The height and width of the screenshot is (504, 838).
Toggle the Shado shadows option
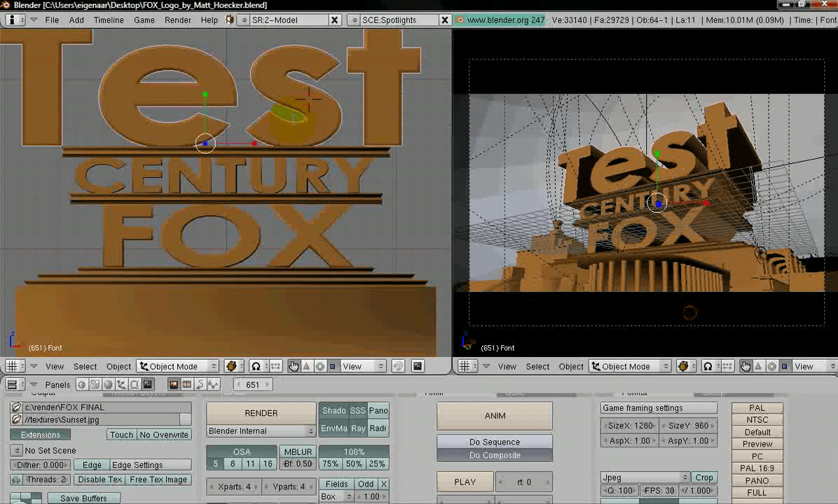point(334,411)
